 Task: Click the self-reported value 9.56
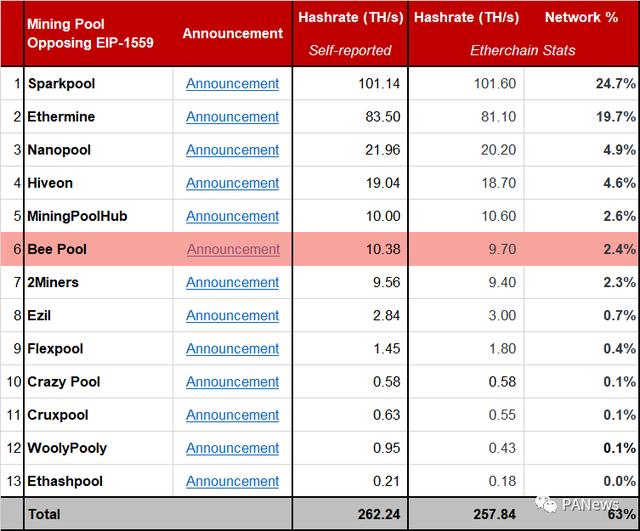click(387, 282)
